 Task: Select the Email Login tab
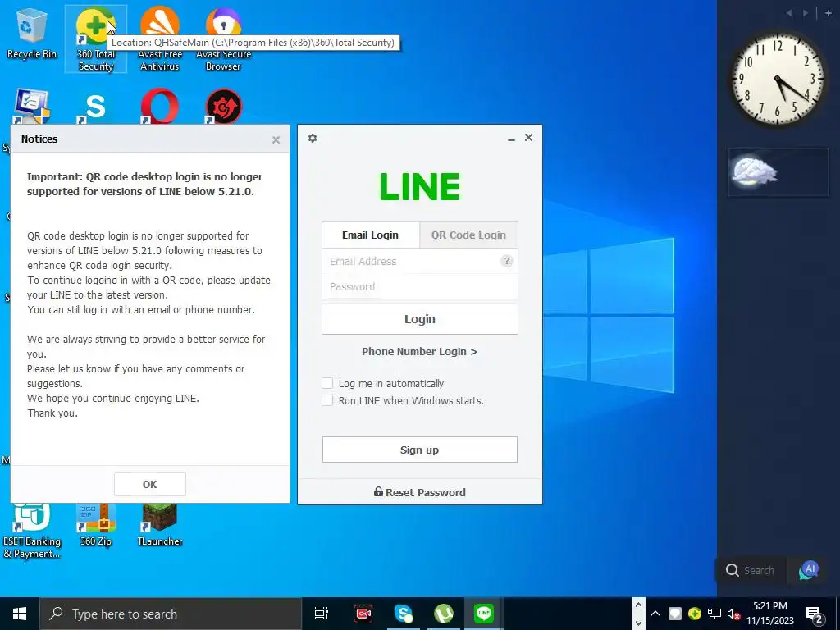click(370, 235)
